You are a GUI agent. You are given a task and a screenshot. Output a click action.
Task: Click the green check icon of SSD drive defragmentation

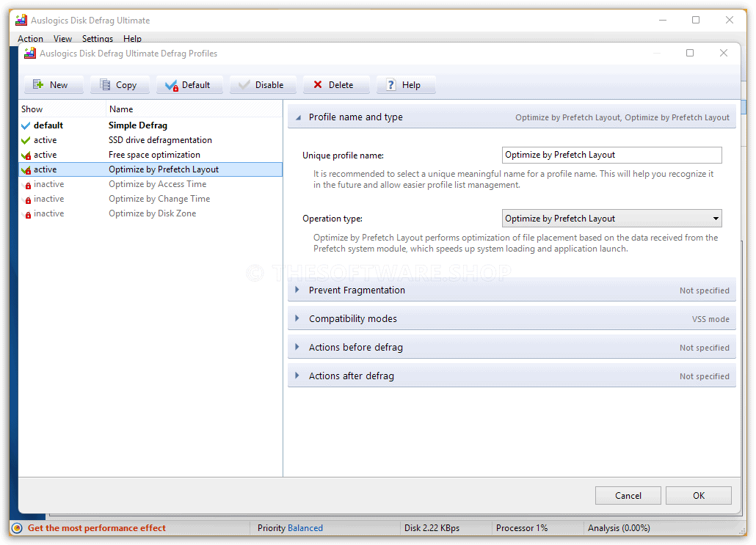[x=26, y=140]
